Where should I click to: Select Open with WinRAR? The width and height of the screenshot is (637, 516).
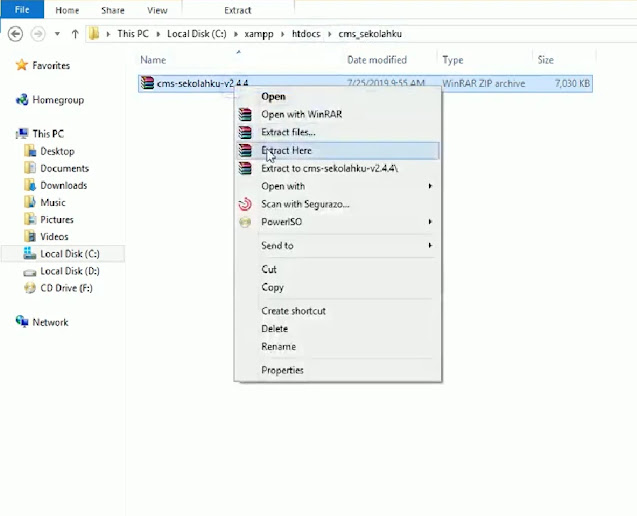(x=338, y=114)
